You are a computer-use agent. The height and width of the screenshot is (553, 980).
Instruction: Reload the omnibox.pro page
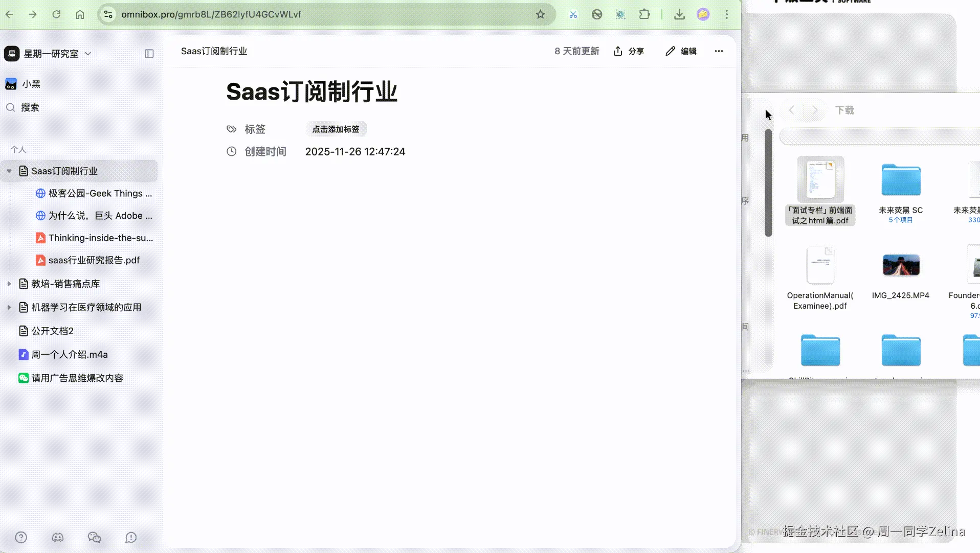pos(56,14)
